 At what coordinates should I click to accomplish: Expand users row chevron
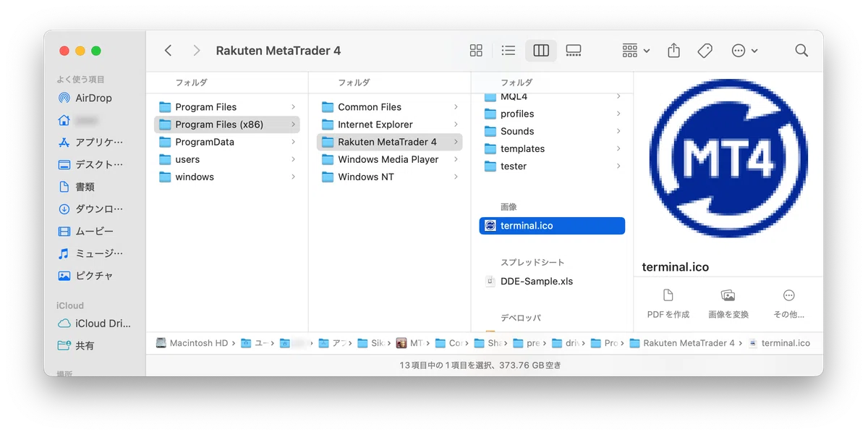[293, 159]
